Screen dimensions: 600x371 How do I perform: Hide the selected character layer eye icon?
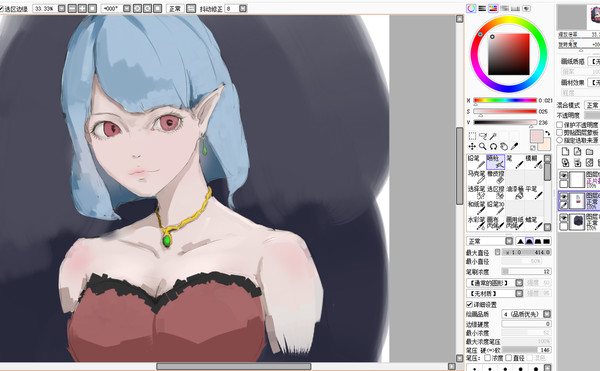coord(564,197)
